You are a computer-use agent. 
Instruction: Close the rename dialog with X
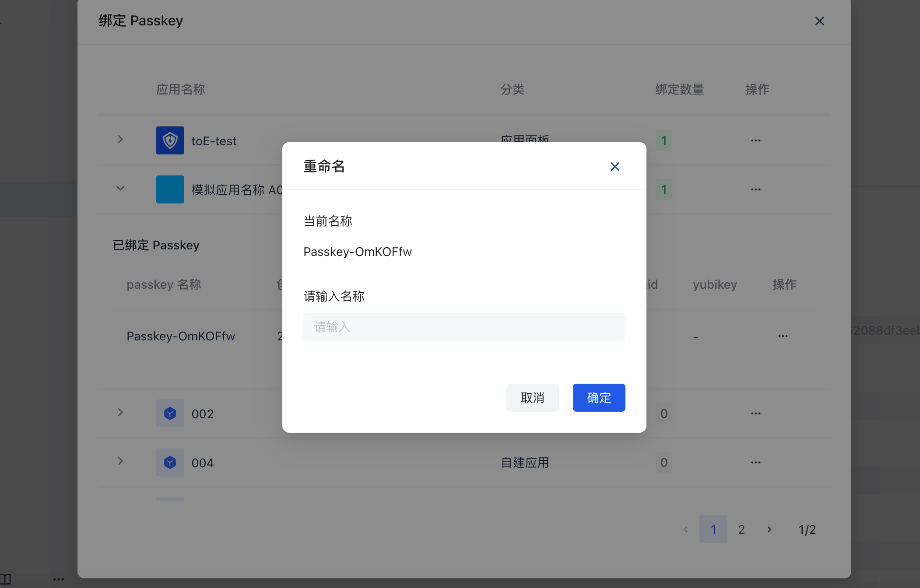[615, 167]
